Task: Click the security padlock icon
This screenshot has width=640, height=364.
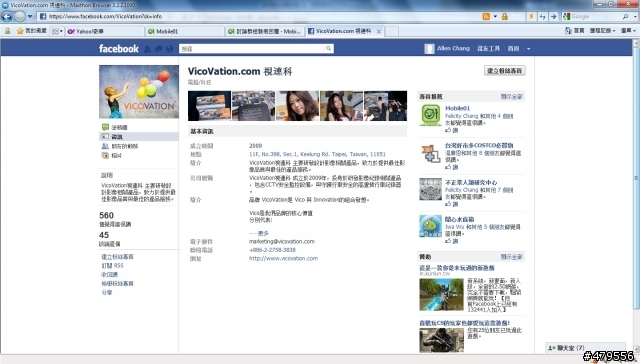Action: tap(504, 16)
